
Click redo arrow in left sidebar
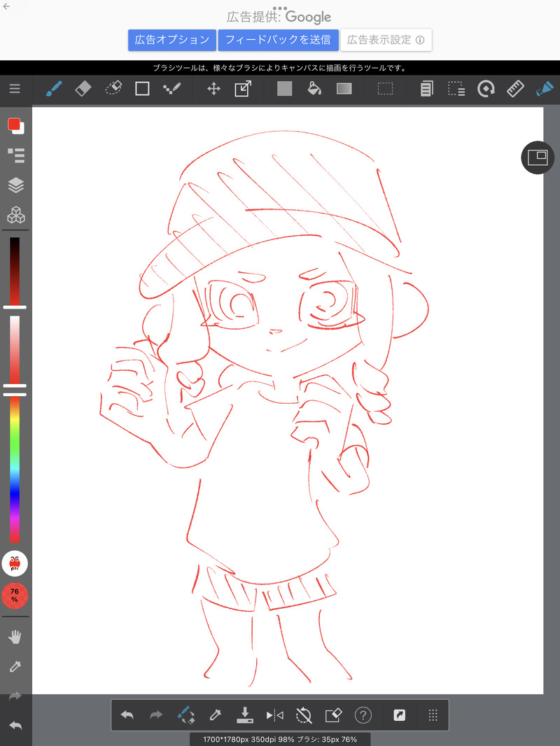click(15, 696)
